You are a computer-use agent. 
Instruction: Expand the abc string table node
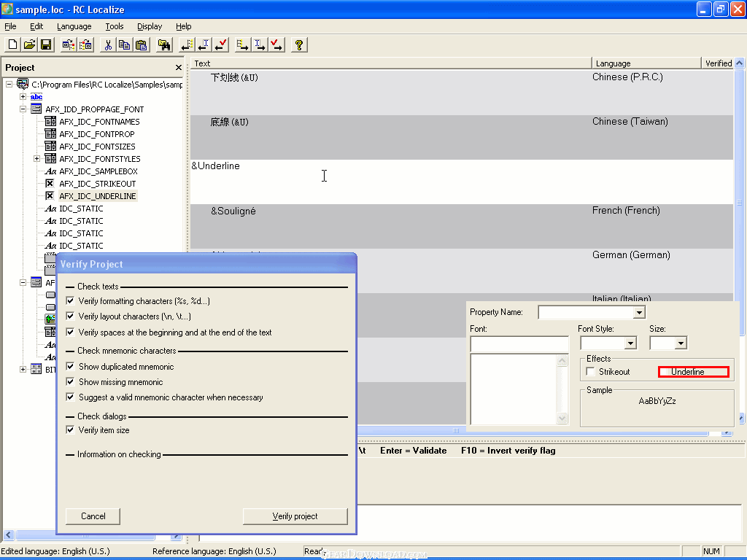pyautogui.click(x=23, y=97)
